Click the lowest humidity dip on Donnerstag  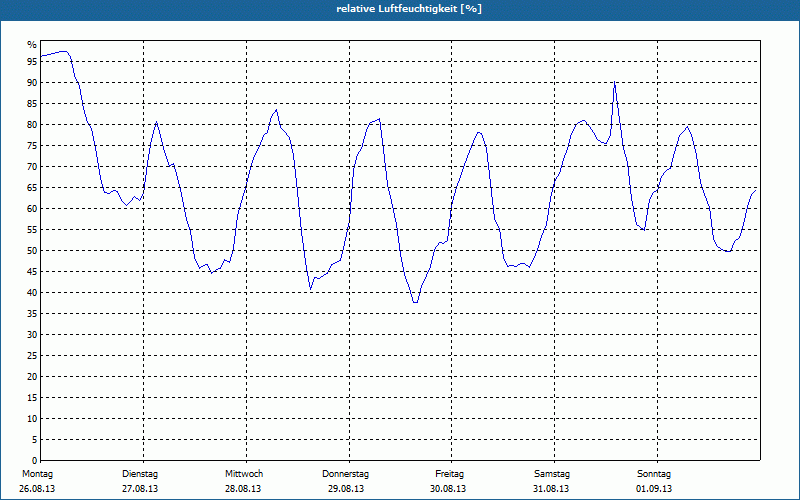tap(415, 302)
